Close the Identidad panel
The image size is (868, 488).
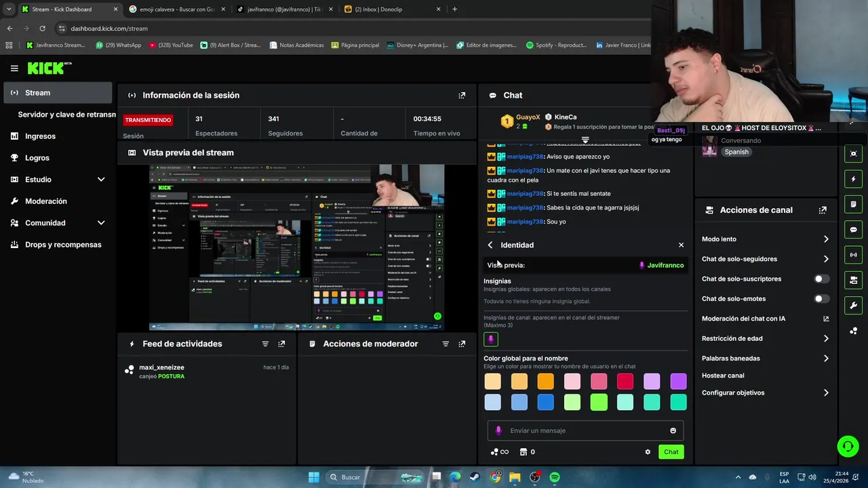(x=681, y=245)
